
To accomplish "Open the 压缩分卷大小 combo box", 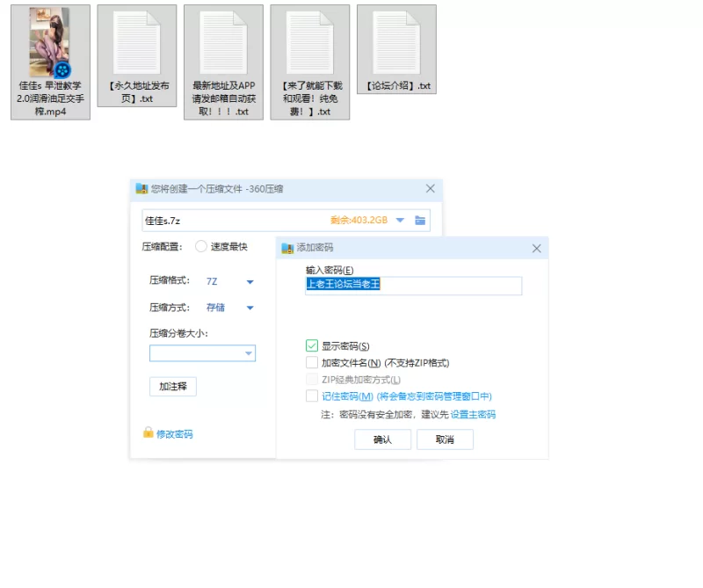I will coord(202,353).
